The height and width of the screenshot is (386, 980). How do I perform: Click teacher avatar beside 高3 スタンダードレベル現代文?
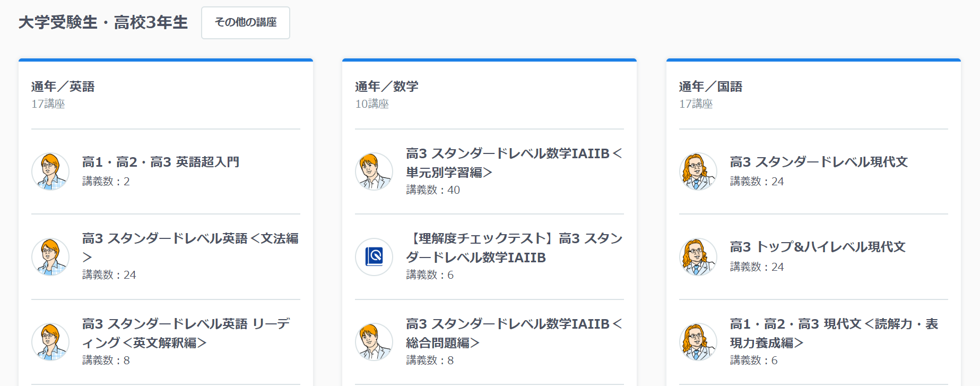point(698,171)
